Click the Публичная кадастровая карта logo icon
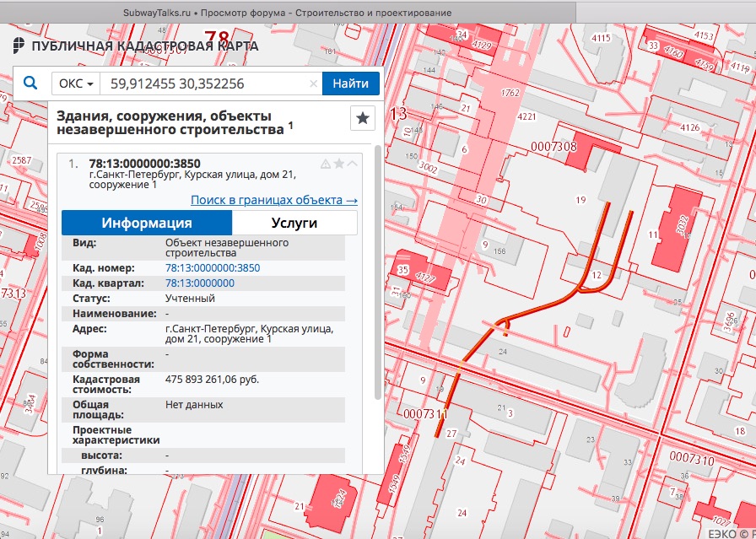 point(19,46)
